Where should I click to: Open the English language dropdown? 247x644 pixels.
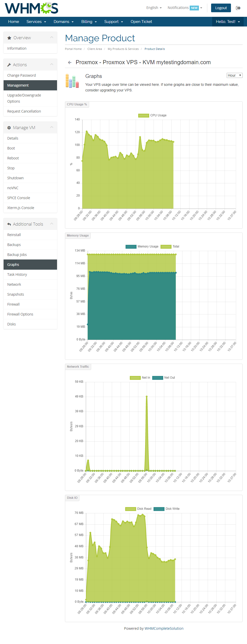154,8
